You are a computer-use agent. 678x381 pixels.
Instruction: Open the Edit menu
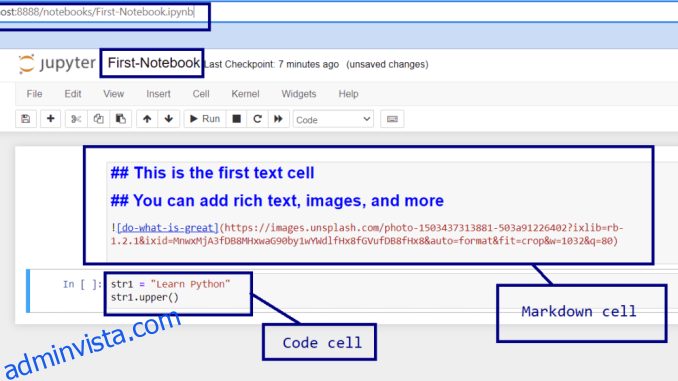tap(73, 94)
